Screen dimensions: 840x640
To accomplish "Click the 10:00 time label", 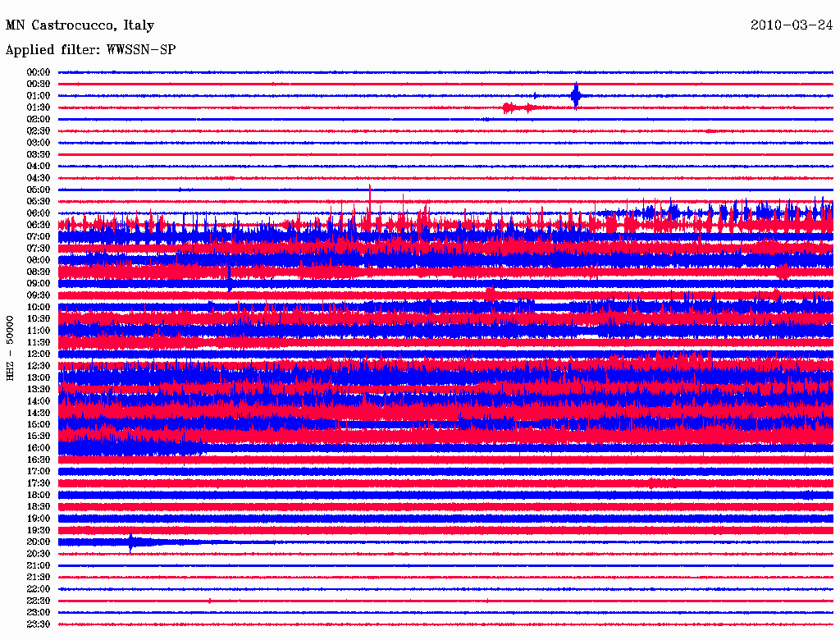I will click(x=39, y=307).
